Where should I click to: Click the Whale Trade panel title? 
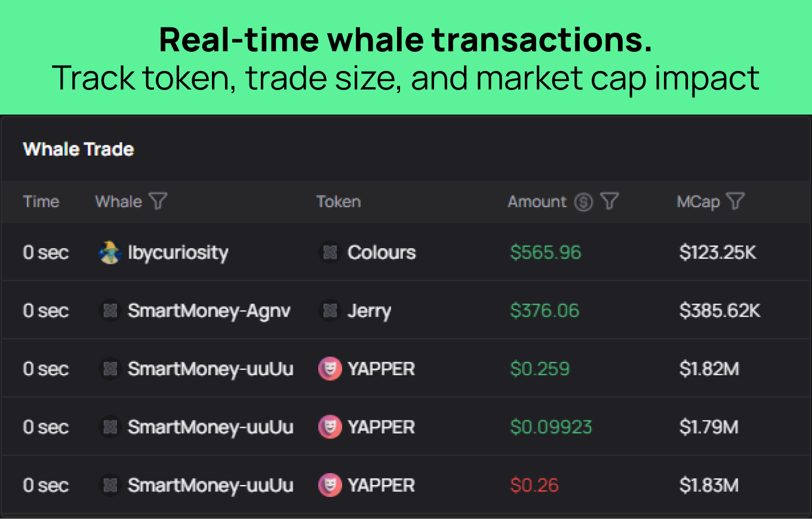(78, 149)
